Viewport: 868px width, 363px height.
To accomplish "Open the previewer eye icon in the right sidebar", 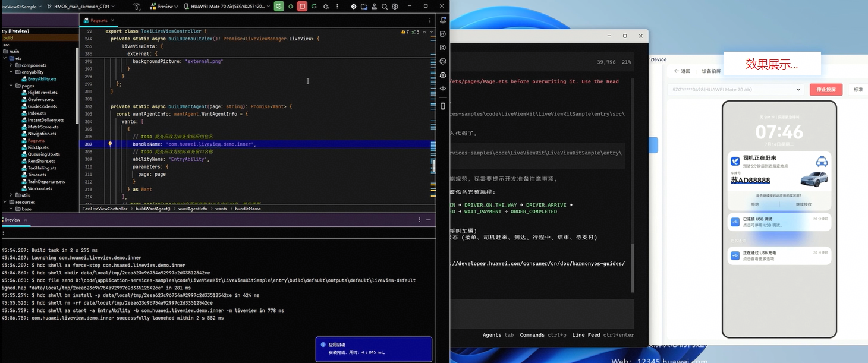I will coord(443,89).
